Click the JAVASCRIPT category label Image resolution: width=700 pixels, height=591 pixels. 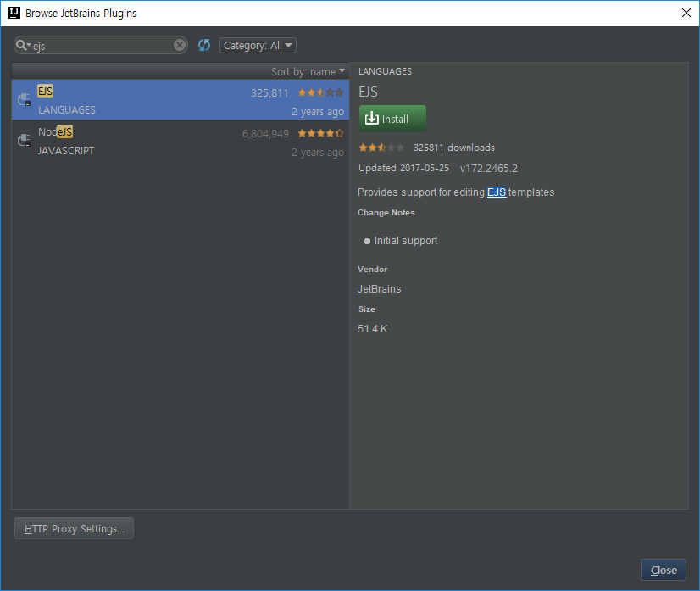coord(66,151)
